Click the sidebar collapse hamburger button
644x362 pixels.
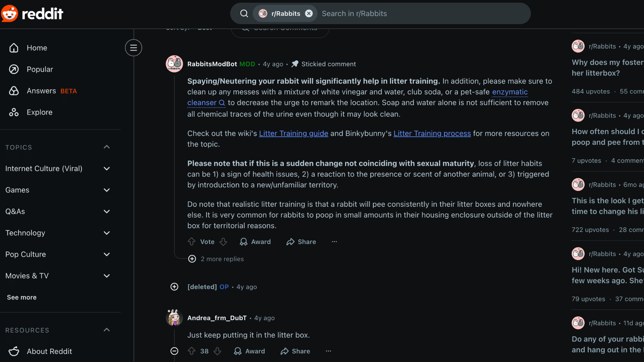point(133,48)
